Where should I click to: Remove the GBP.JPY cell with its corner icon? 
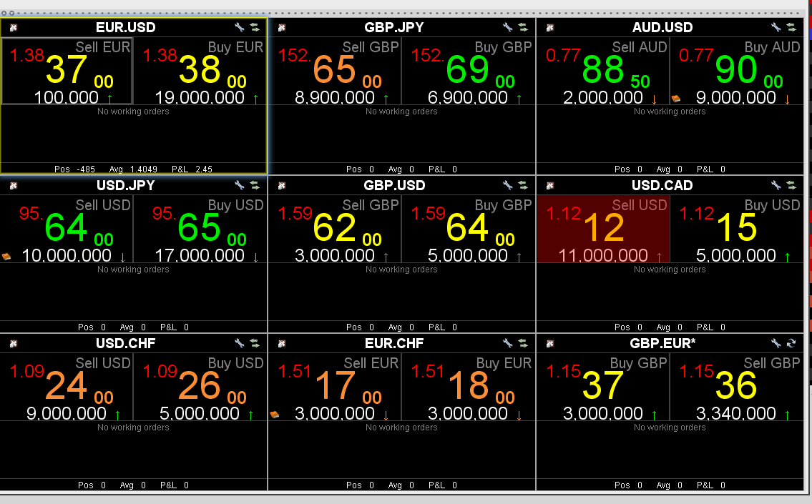pos(282,27)
